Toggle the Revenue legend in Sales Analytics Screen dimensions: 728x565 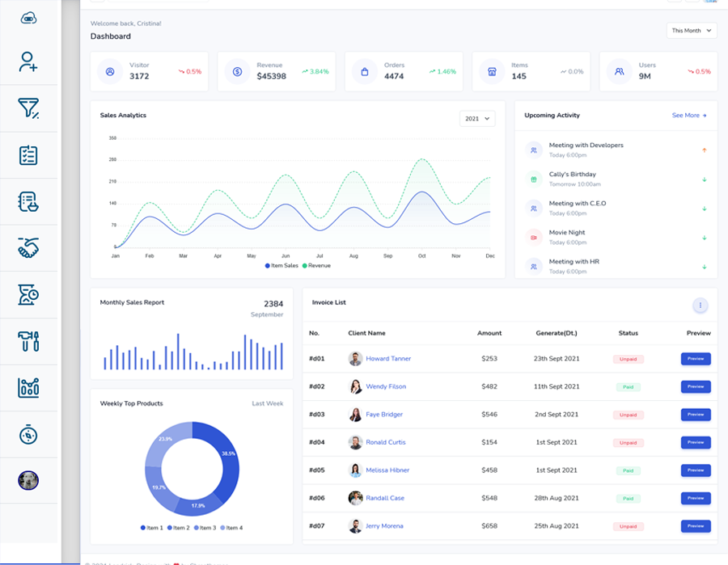tap(316, 266)
